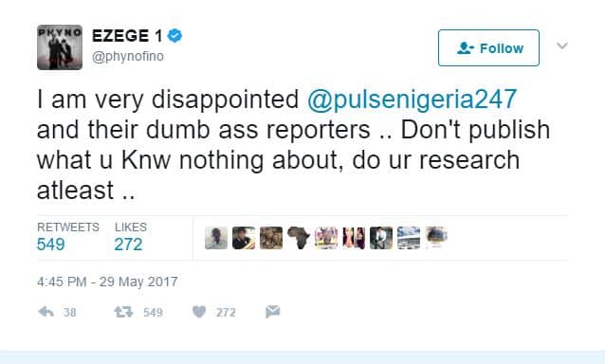This screenshot has height=364, width=605.
Task: Expand the tweet options chevron menu
Action: (562, 45)
